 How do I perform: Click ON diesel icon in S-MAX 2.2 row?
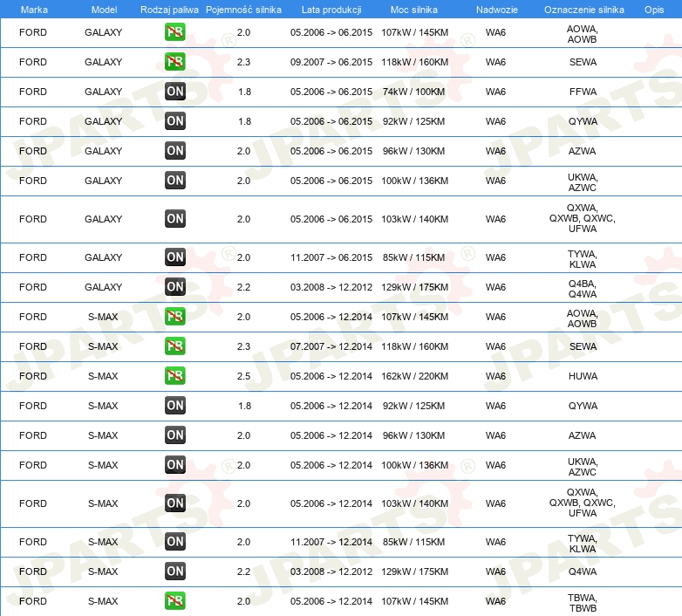coord(174,571)
